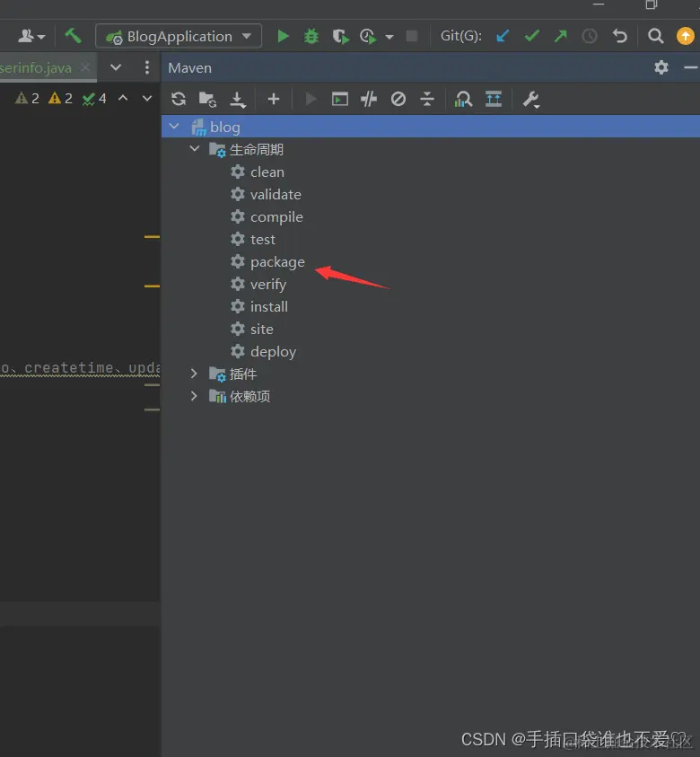700x757 pixels.
Task: Click the grey warning indicator showing 2
Action: [x=27, y=99]
